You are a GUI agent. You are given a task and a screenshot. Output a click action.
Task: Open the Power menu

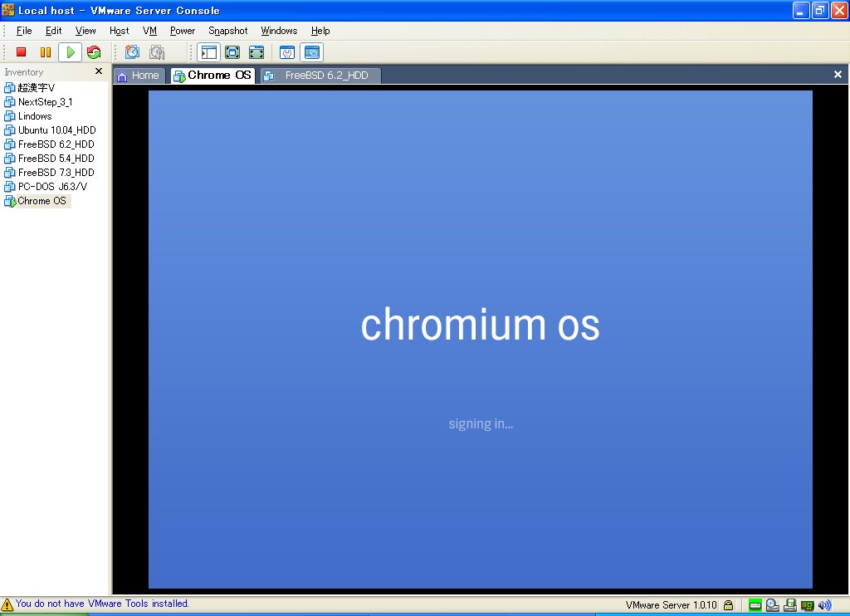click(183, 31)
